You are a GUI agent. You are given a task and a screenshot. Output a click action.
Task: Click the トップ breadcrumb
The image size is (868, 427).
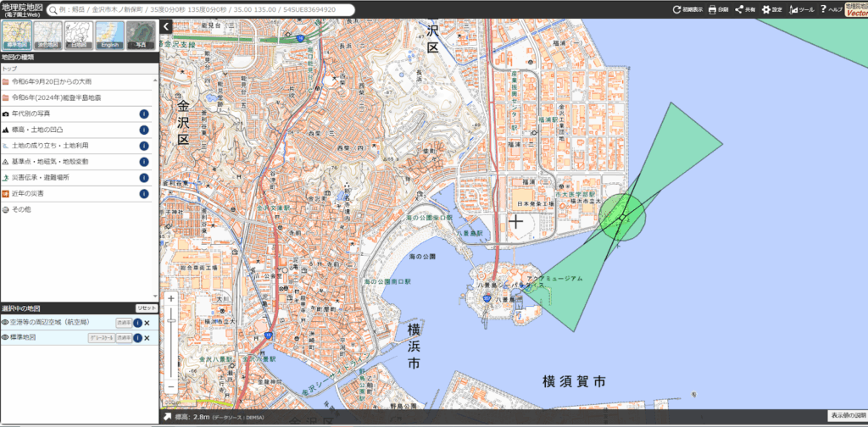pos(8,69)
